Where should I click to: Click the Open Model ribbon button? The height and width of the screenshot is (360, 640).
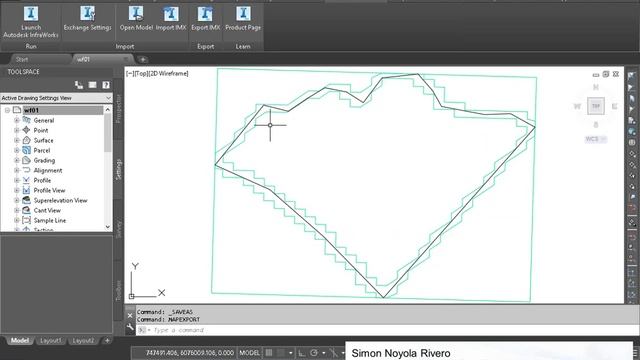coord(136,19)
